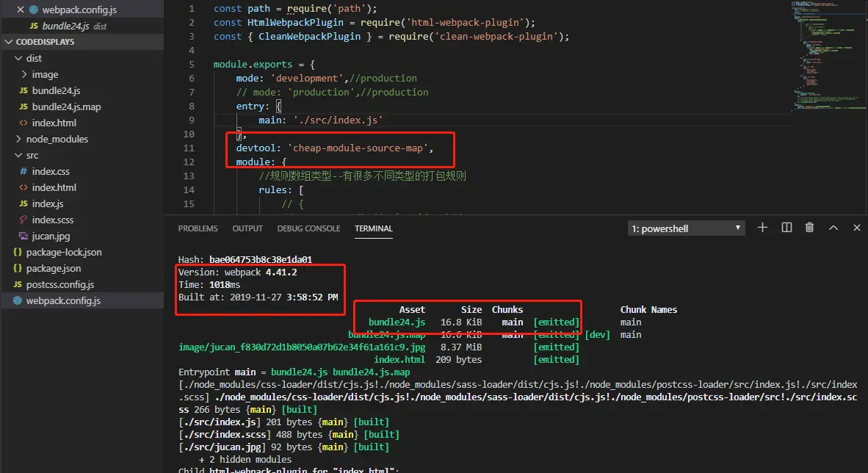Click the JS icon beside bundle24.js.map
The height and width of the screenshot is (473, 868).
pos(23,106)
